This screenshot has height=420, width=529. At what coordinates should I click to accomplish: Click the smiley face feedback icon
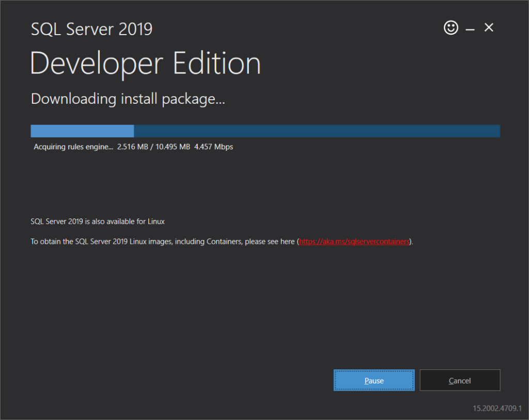(x=450, y=28)
